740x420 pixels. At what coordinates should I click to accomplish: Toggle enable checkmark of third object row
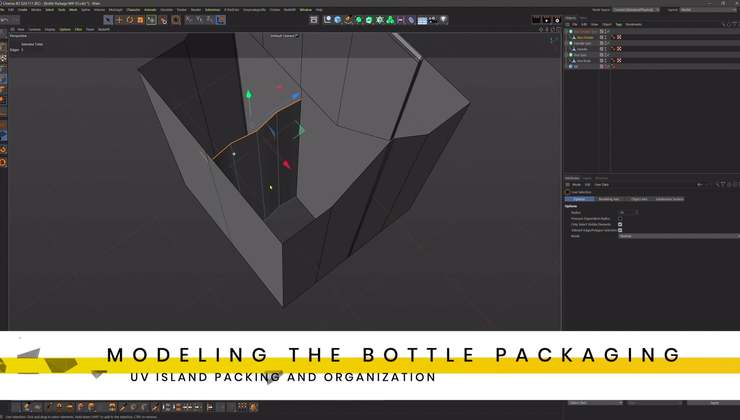[609, 43]
